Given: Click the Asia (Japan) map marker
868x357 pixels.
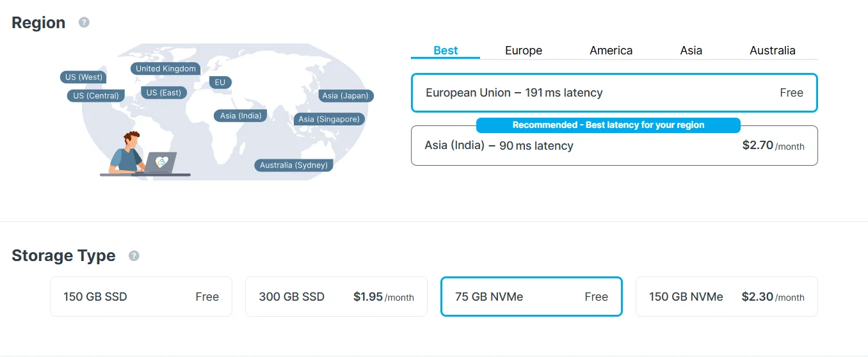Looking at the screenshot, I should pyautogui.click(x=346, y=96).
